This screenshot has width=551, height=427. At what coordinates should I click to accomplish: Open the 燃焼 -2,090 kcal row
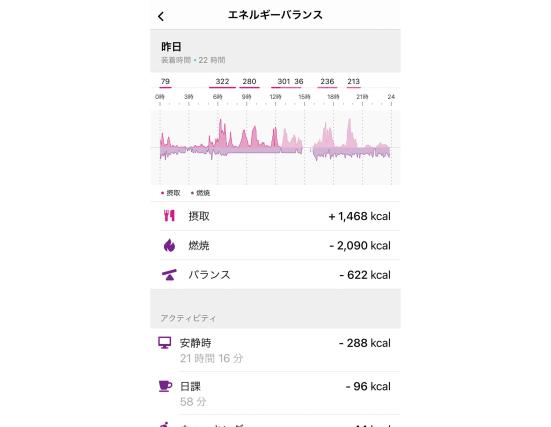coord(276,245)
